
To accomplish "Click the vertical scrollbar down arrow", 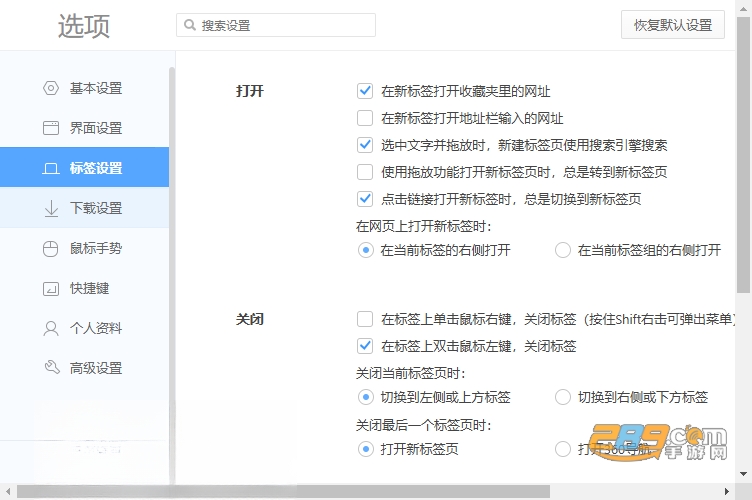I will (x=743, y=474).
